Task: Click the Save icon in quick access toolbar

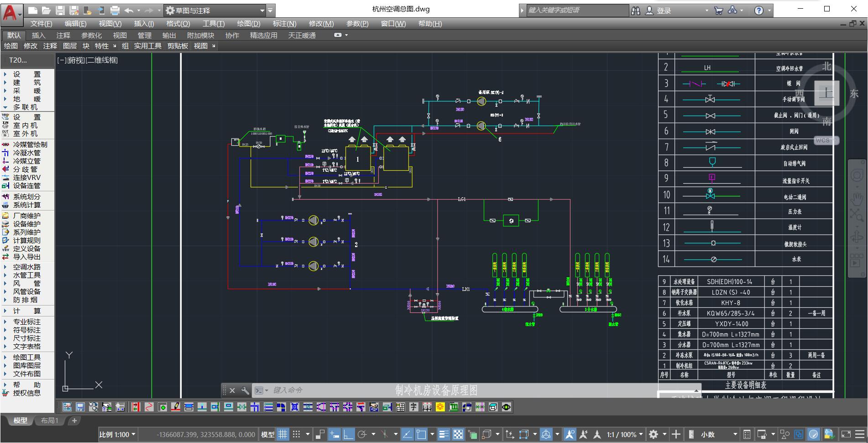Action: click(x=60, y=10)
